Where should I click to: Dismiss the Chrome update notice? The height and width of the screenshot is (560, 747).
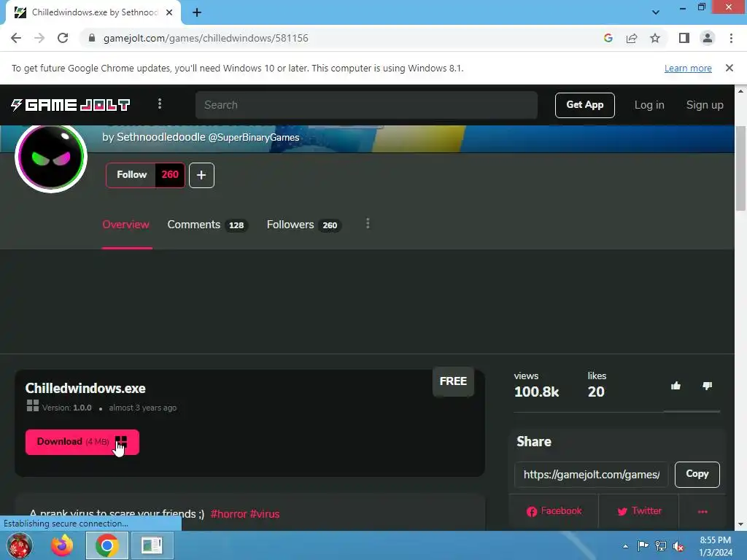(729, 68)
